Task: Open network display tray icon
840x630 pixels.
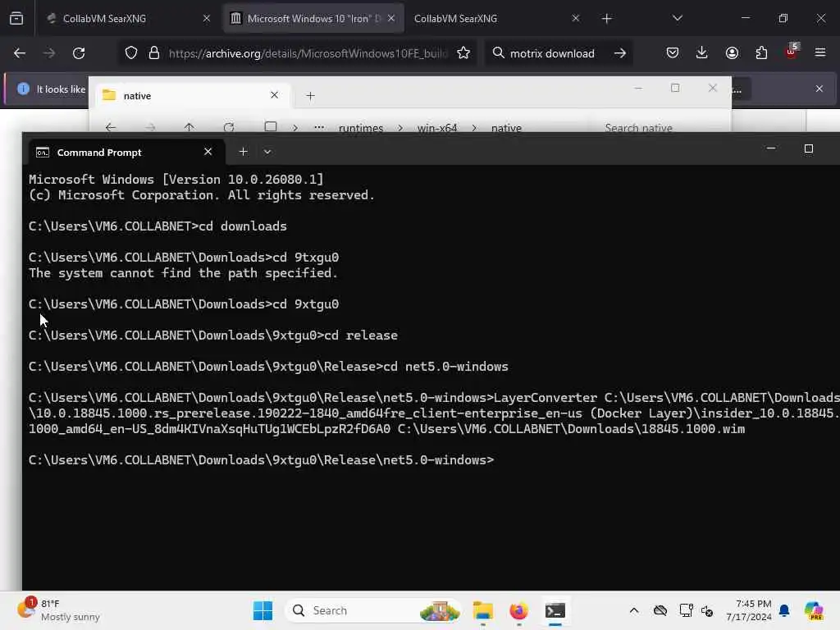Action: tap(686, 610)
